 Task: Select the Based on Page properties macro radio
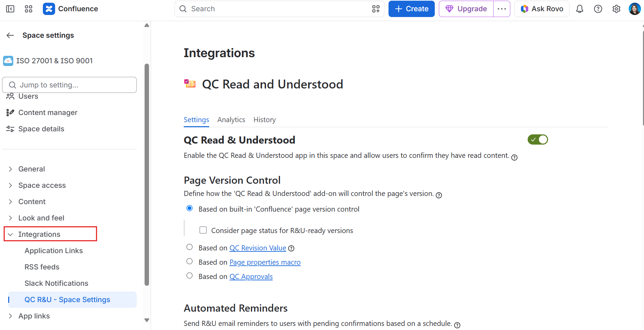point(189,261)
